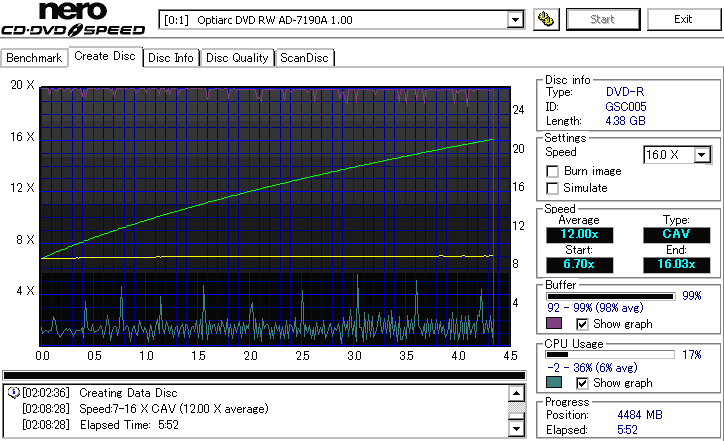Click the info icon in the log list
The height and width of the screenshot is (441, 724).
tap(14, 393)
